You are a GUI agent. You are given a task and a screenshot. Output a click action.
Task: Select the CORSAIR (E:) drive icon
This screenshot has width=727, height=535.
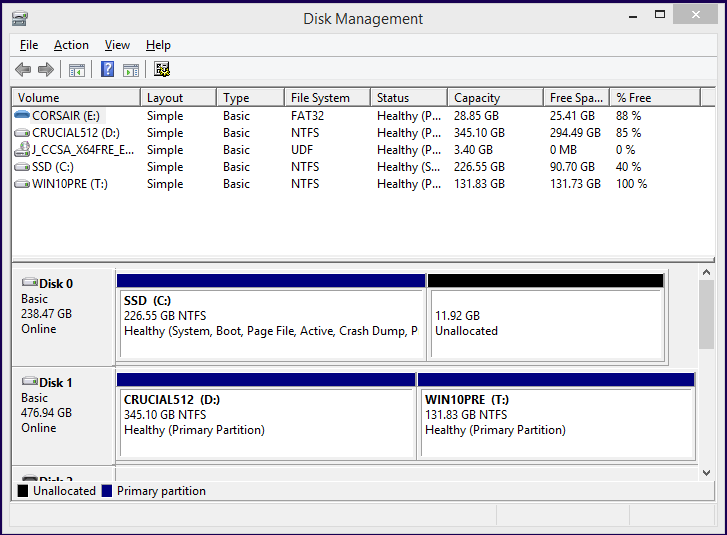click(22, 115)
